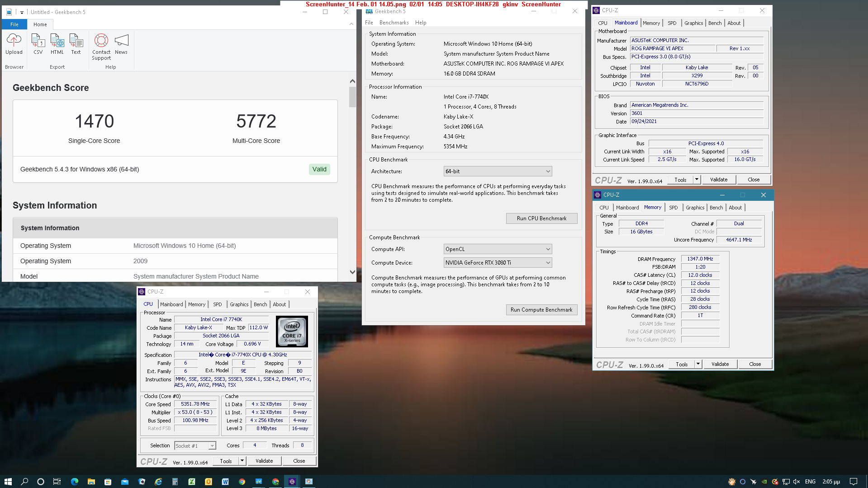The height and width of the screenshot is (488, 868).
Task: Click scroll up arrow in Geekbench results
Action: point(352,81)
